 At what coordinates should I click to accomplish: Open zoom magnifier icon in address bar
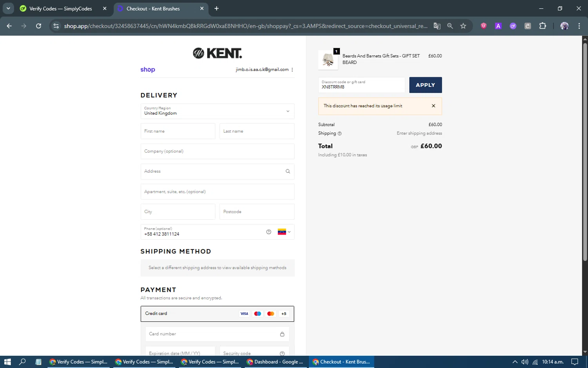450,26
